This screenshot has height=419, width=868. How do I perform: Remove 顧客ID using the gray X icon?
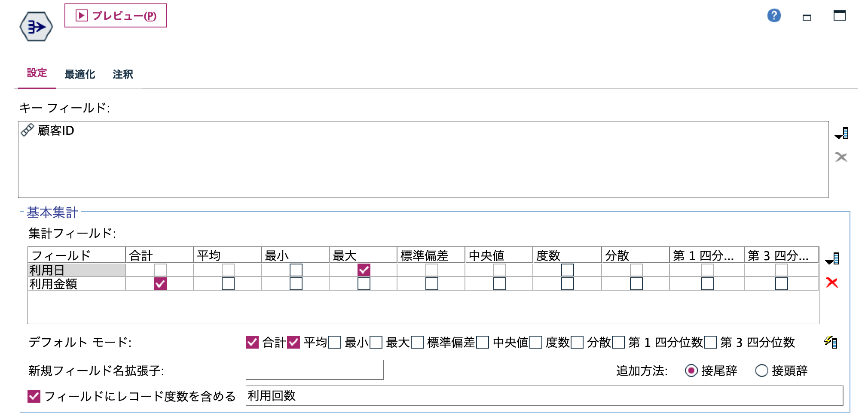(x=842, y=157)
